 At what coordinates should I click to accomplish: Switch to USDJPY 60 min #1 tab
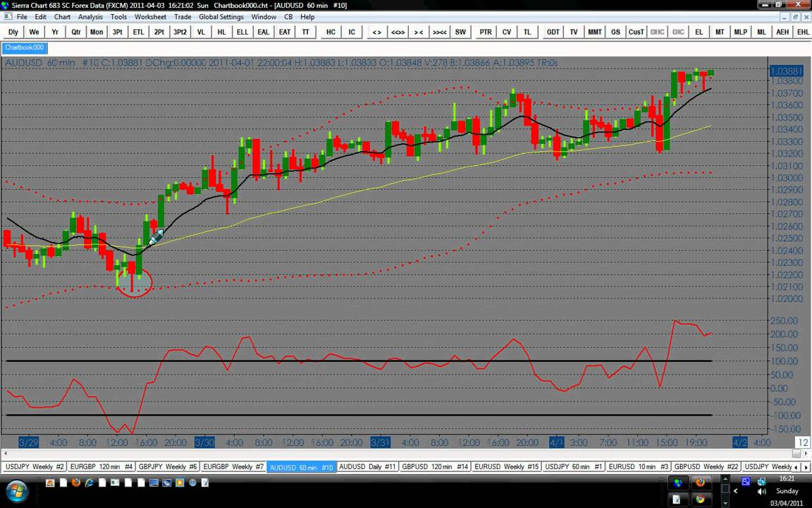(573, 467)
